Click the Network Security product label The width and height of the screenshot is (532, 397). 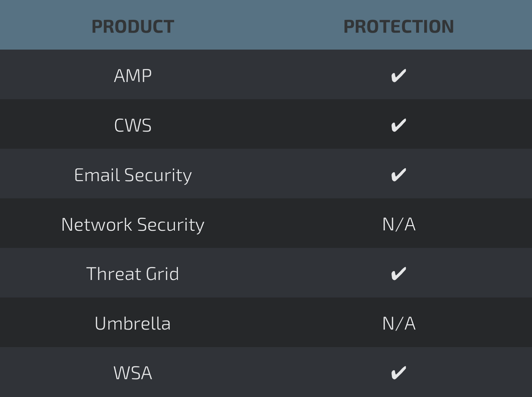[133, 224]
